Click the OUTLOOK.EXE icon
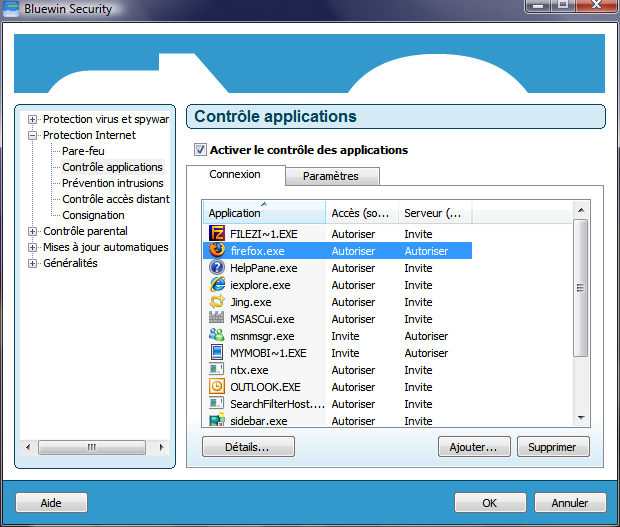The width and height of the screenshot is (620, 527). (217, 386)
